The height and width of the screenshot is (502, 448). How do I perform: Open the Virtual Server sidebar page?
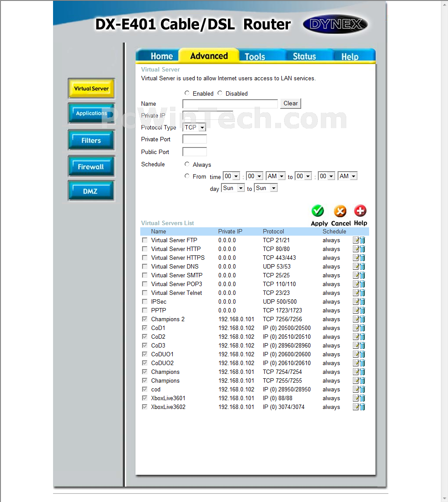coord(91,88)
